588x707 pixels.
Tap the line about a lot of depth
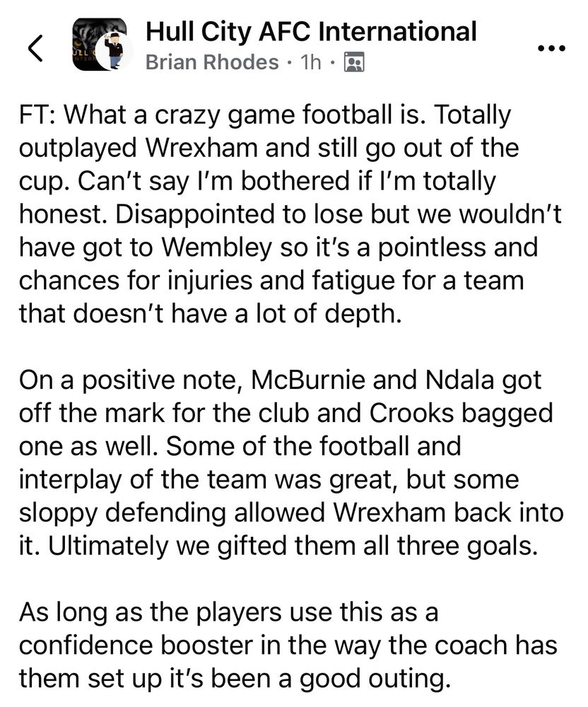210,313
